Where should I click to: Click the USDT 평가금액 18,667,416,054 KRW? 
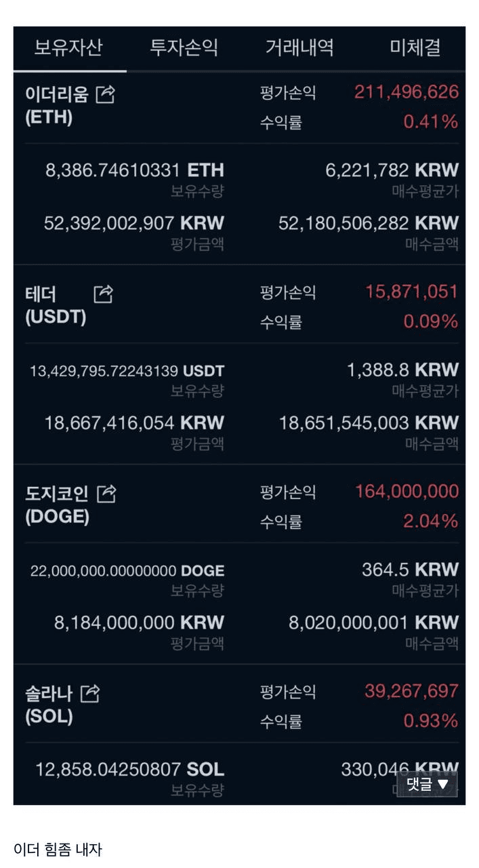tap(134, 423)
